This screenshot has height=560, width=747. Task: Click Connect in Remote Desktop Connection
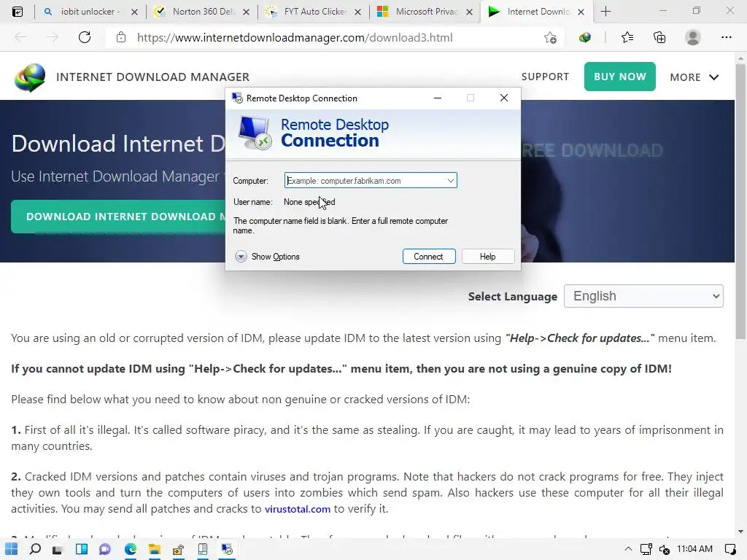(x=429, y=257)
